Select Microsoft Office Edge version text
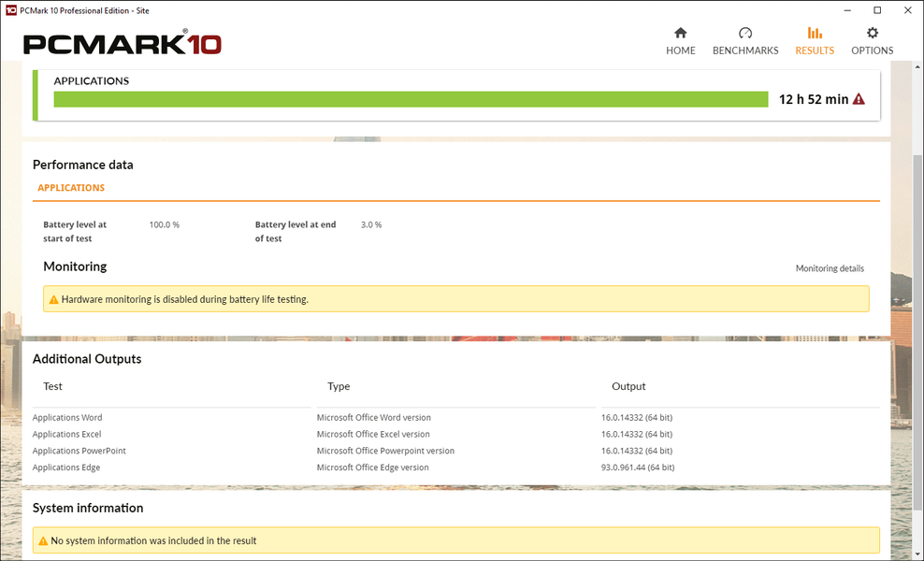The image size is (924, 561). pyautogui.click(x=372, y=467)
